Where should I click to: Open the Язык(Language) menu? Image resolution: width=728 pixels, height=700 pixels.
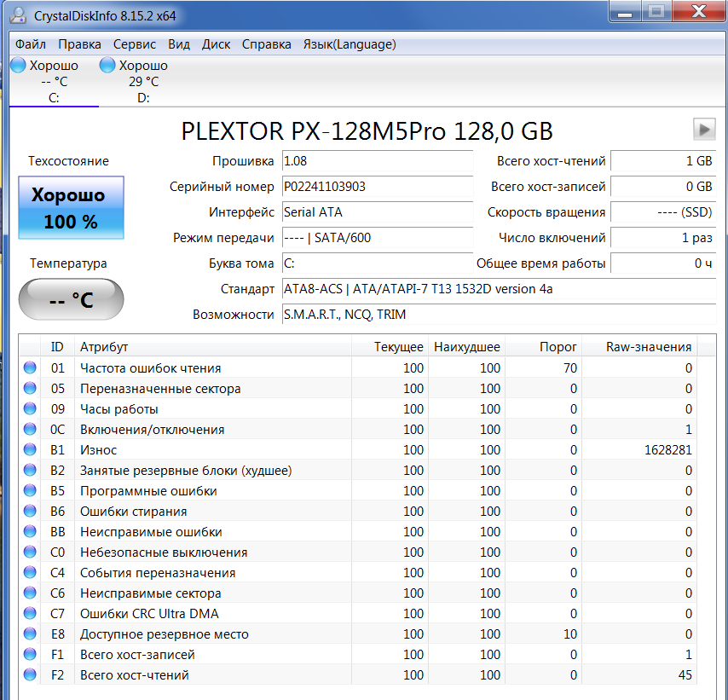point(350,44)
